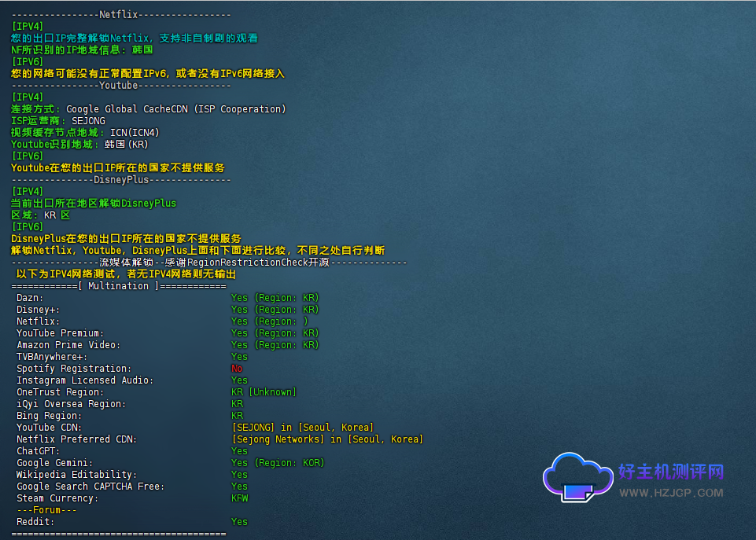This screenshot has width=756, height=540.
Task: Select the Netflix section header line
Action: click(121, 14)
